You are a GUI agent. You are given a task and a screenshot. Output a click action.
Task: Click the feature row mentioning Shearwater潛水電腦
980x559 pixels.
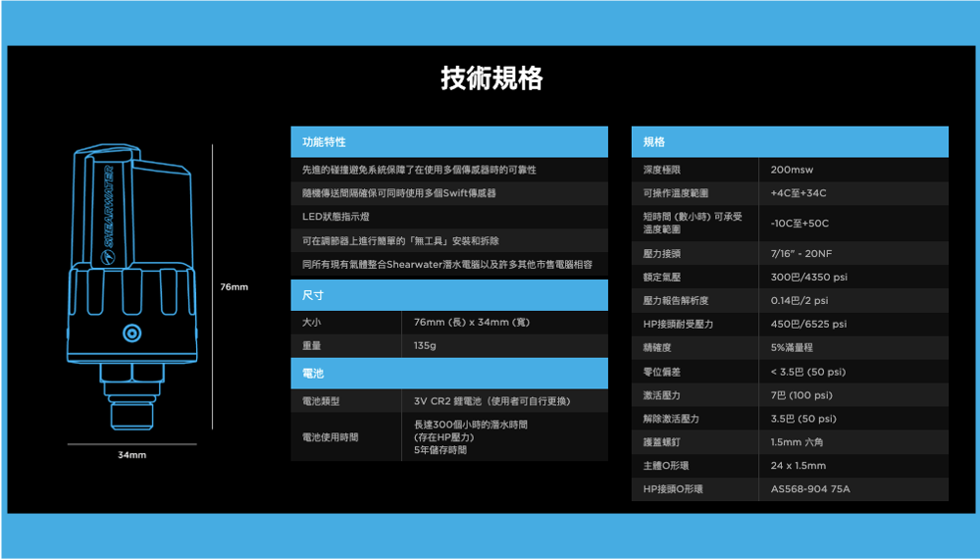449,264
